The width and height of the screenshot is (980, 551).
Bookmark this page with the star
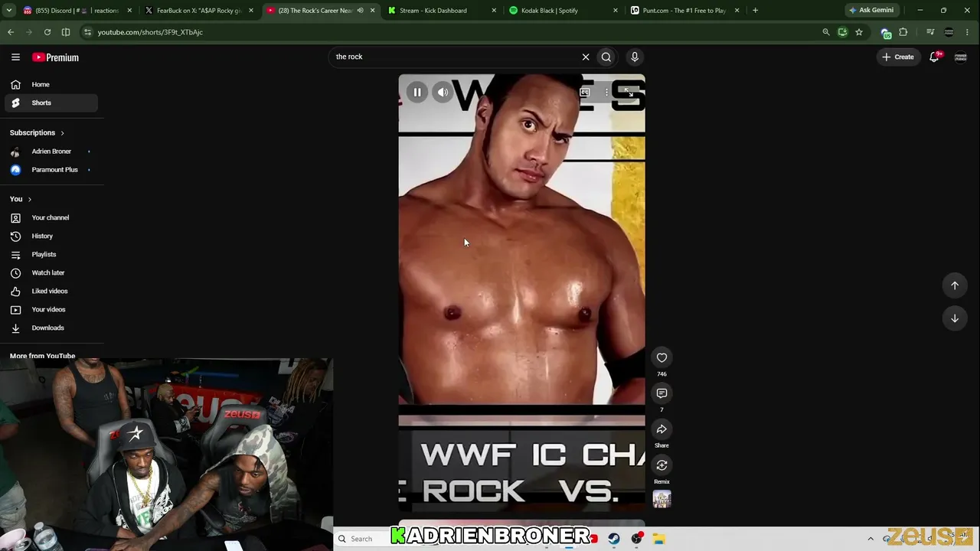click(x=859, y=32)
